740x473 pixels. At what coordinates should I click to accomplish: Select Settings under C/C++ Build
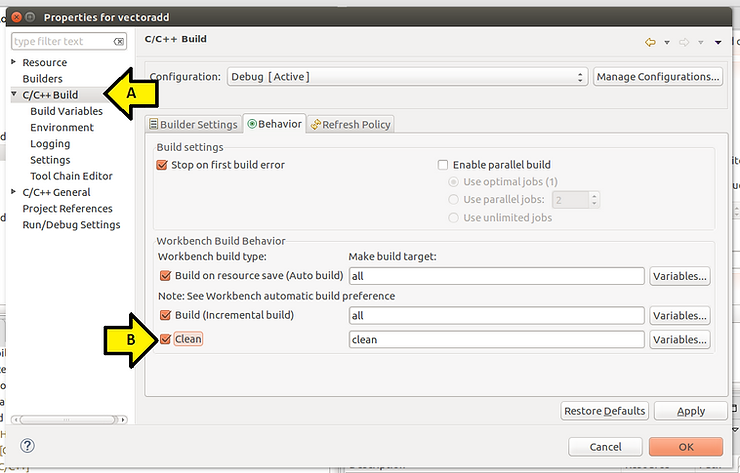click(50, 160)
